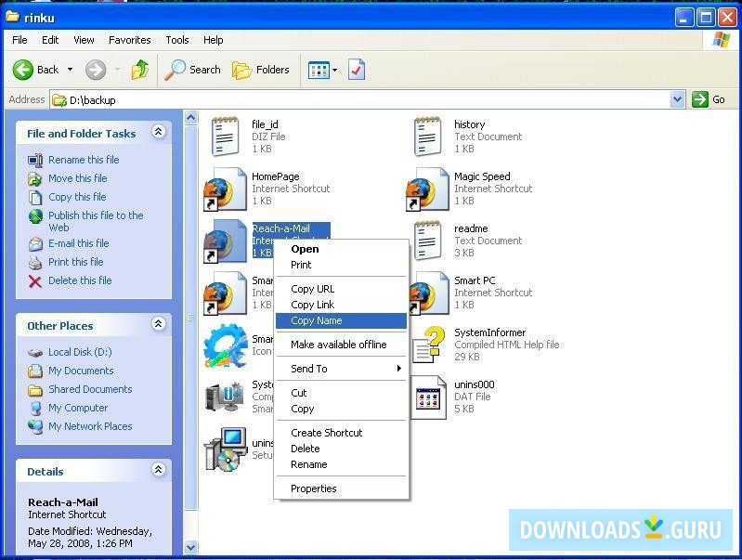Click the checkmark toolbar icon

[x=357, y=70]
